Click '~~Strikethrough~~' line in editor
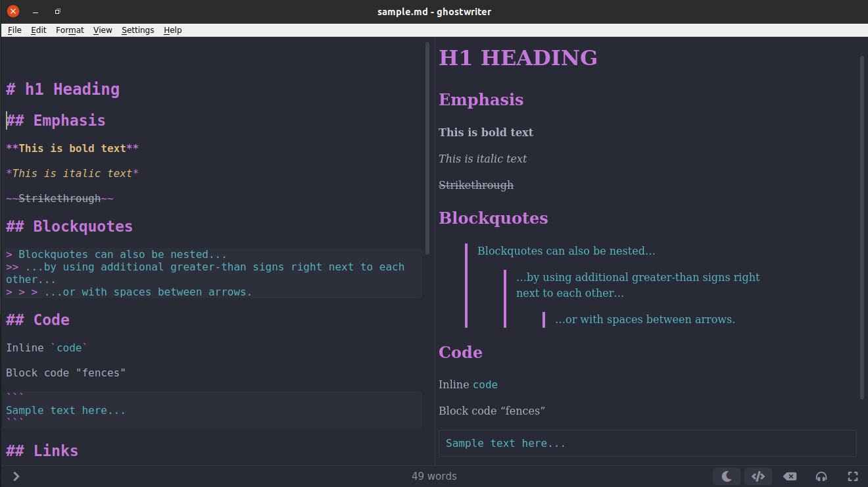The width and height of the screenshot is (868, 487). point(60,199)
